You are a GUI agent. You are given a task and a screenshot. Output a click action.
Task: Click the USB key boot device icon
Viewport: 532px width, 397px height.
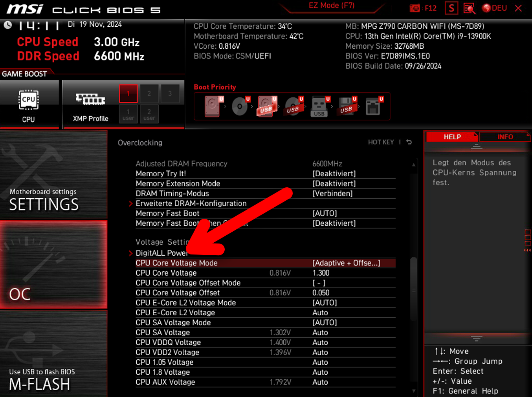click(x=320, y=106)
